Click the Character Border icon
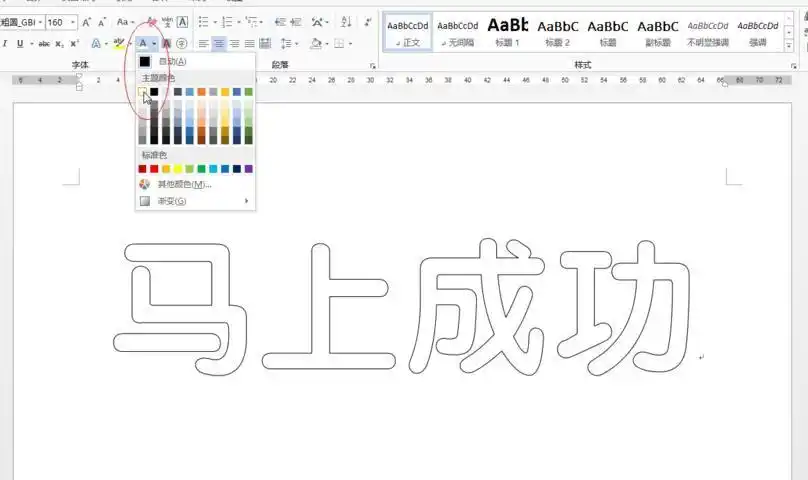Viewport: 808px width, 480px height. 182,22
